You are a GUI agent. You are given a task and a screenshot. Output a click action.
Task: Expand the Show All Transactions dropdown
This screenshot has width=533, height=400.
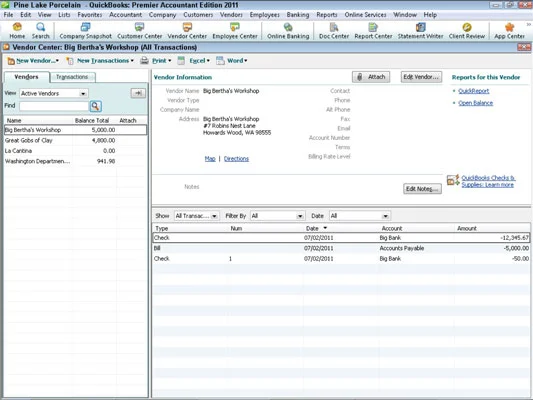214,216
